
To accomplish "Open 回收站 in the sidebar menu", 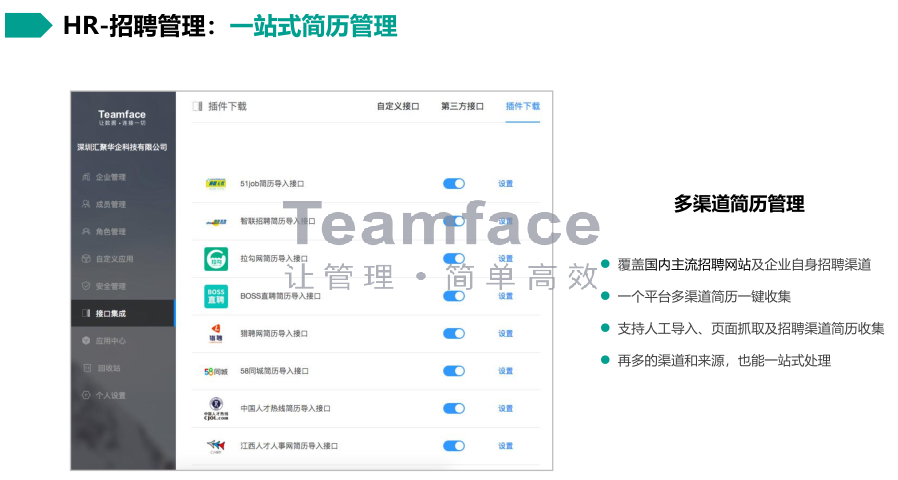I will [109, 368].
